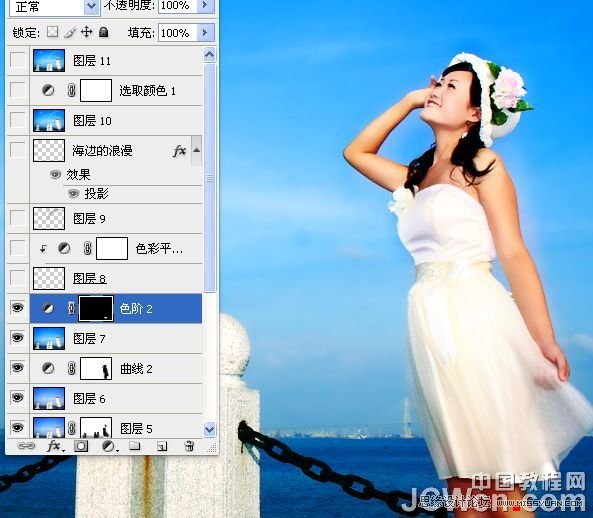Click the lock image pixels brush icon
This screenshot has width=593, height=518.
(70, 33)
